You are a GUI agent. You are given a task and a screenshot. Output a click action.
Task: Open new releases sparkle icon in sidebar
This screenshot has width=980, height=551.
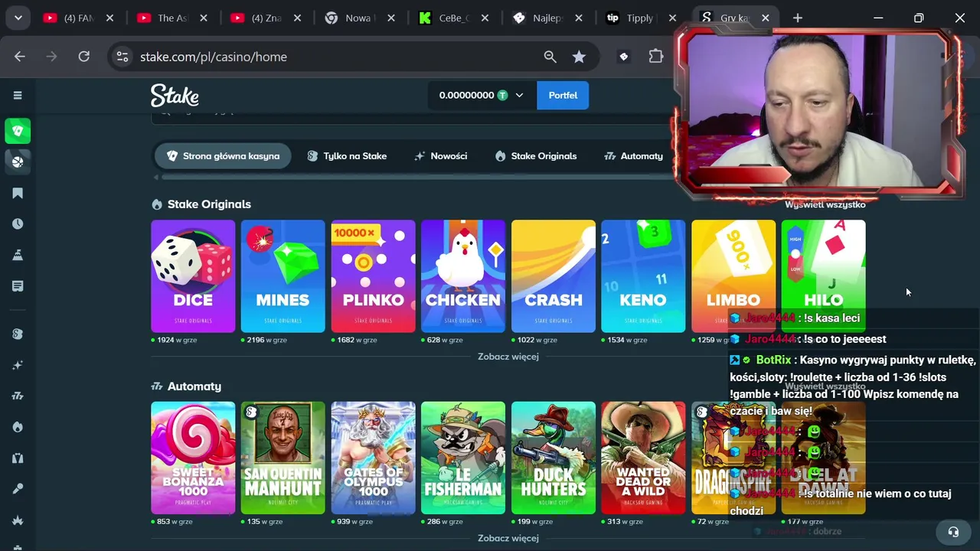pos(18,365)
